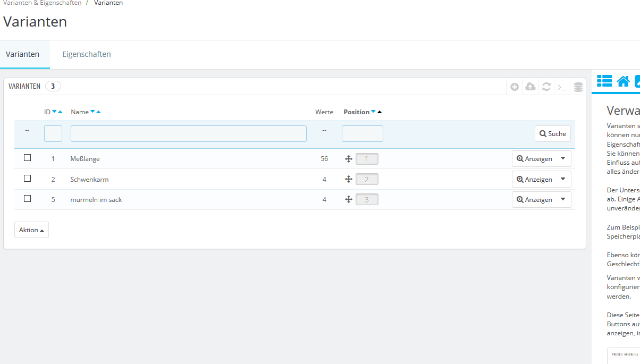Open list icon in side panel
The image size is (640, 364).
point(604,81)
